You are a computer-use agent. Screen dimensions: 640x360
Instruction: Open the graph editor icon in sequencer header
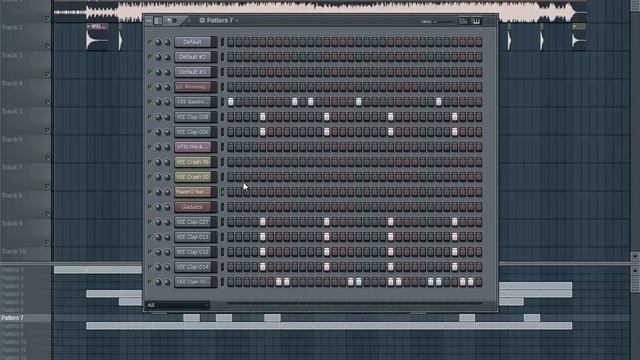click(x=464, y=21)
